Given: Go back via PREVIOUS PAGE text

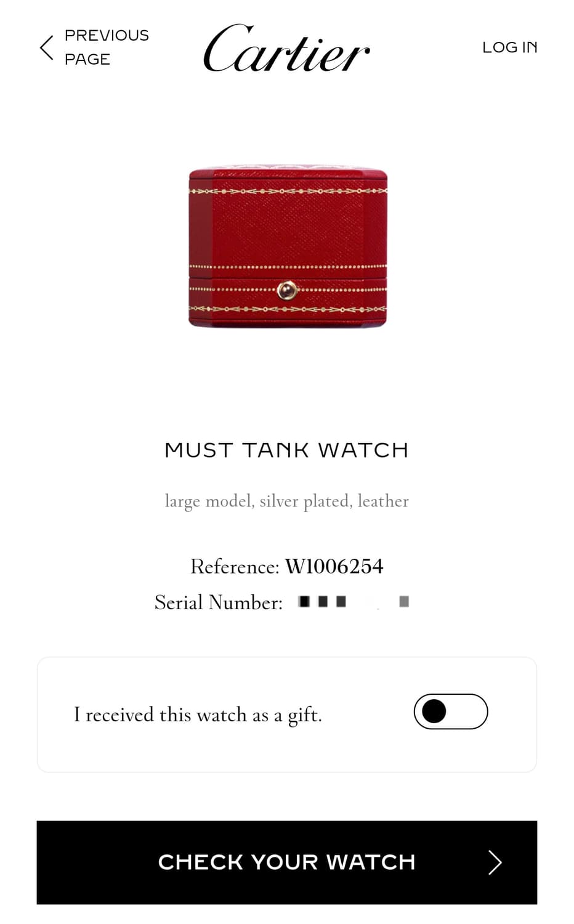Looking at the screenshot, I should (107, 47).
